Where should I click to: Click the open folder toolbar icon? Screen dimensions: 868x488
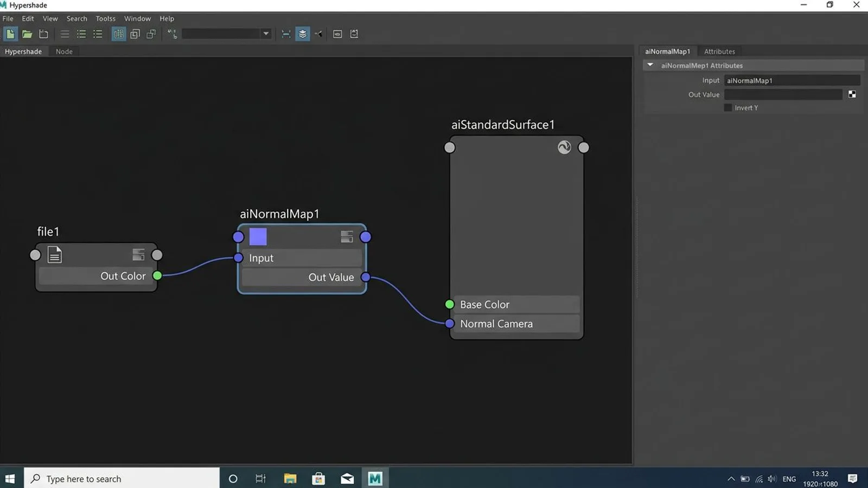[27, 34]
